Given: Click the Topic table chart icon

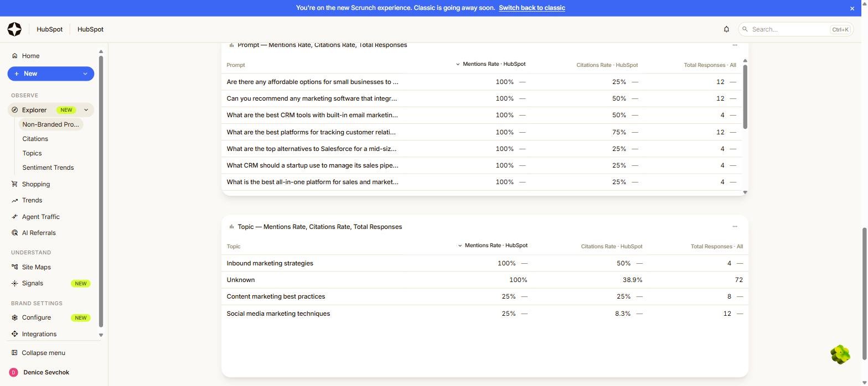Looking at the screenshot, I should tap(231, 227).
